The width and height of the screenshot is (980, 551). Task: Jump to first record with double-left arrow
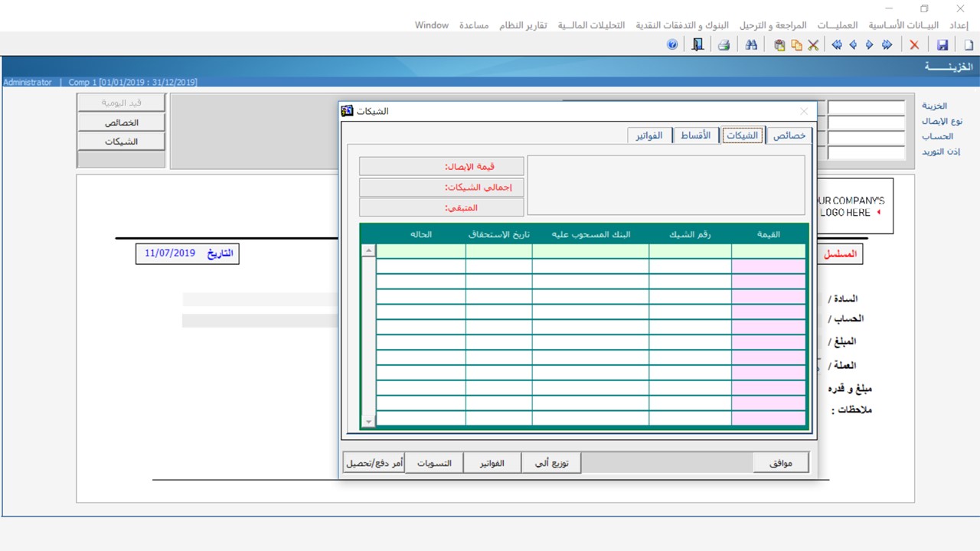tap(837, 45)
